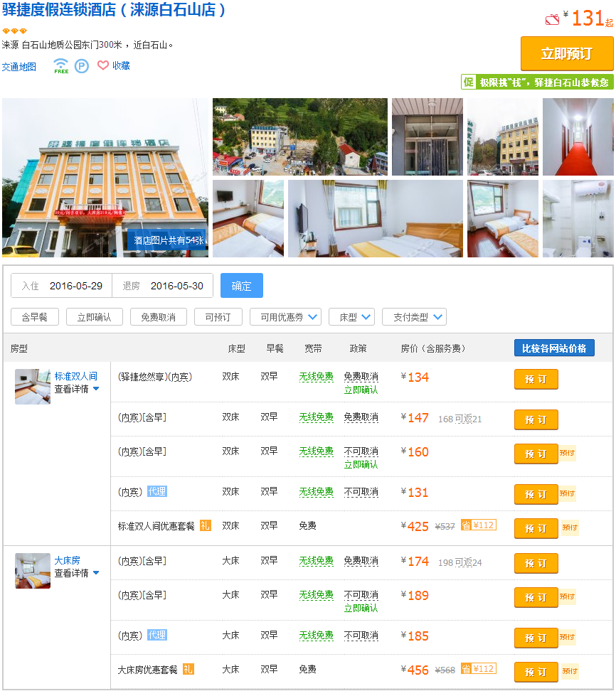This screenshot has width=616, height=696.
Task: Open the 床型 filter dropdown
Action: click(x=352, y=317)
